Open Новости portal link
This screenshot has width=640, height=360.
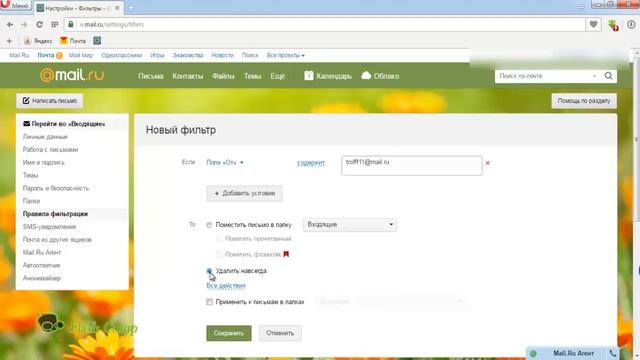coord(222,55)
